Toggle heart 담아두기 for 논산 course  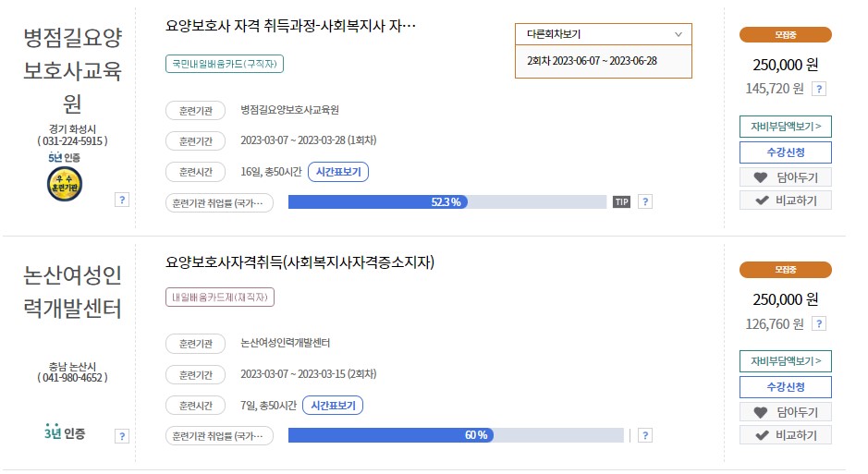tap(786, 412)
